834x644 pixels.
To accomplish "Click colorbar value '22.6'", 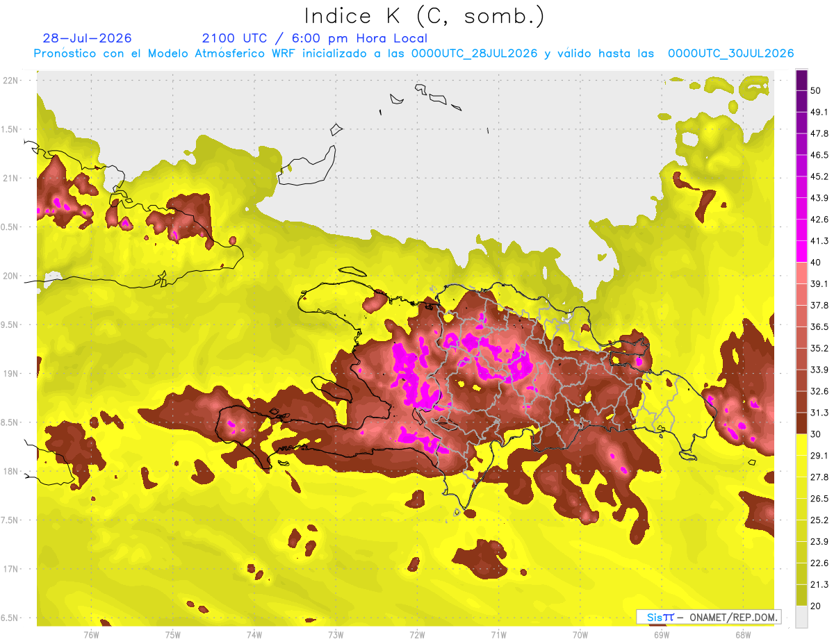I will point(819,563).
